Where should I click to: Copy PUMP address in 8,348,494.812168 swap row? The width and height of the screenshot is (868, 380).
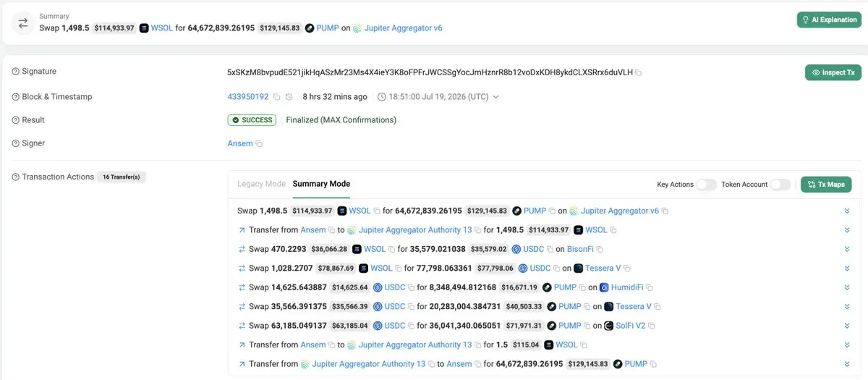click(582, 287)
